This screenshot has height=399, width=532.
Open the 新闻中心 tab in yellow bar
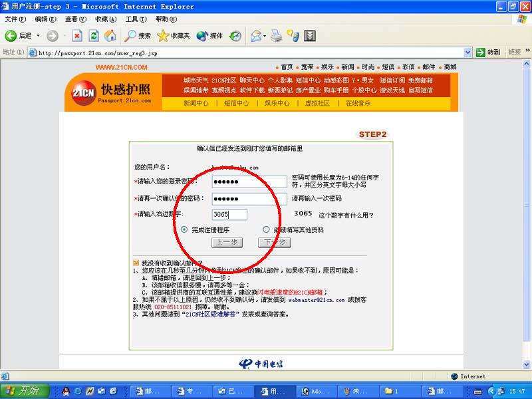(x=196, y=103)
